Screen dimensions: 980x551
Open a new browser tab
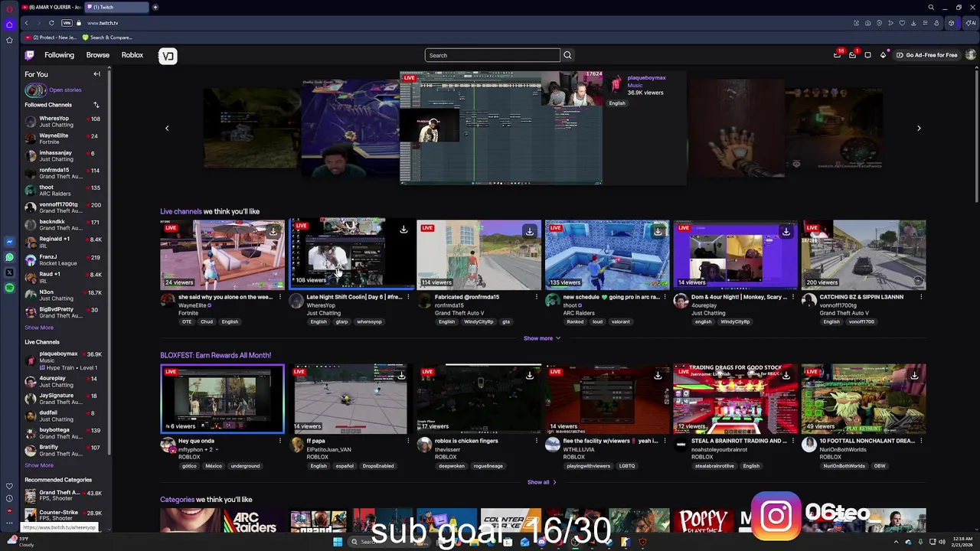155,7
